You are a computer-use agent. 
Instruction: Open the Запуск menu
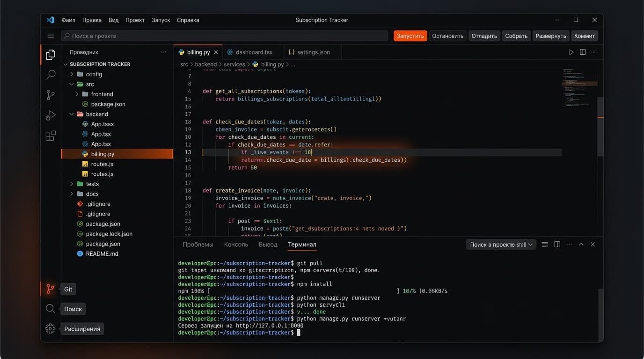point(161,20)
